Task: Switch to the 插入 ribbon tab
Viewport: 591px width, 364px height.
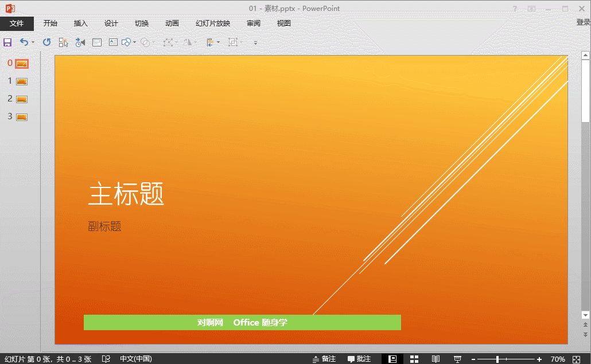Action: tap(81, 24)
